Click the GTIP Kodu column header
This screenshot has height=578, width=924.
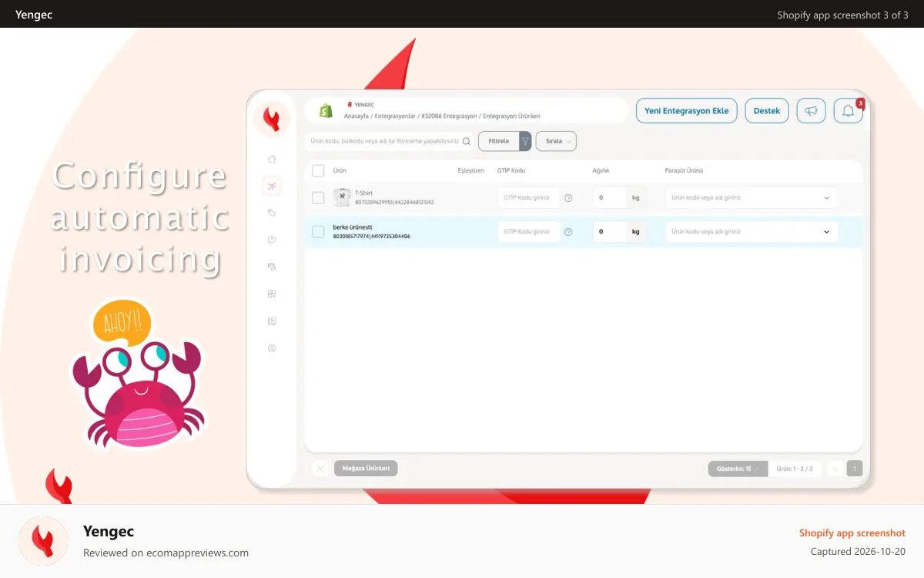click(511, 170)
